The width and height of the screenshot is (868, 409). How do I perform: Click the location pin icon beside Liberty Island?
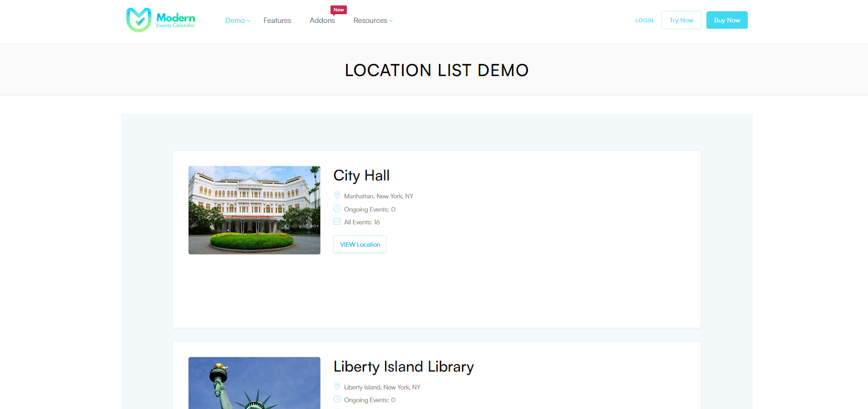(337, 387)
